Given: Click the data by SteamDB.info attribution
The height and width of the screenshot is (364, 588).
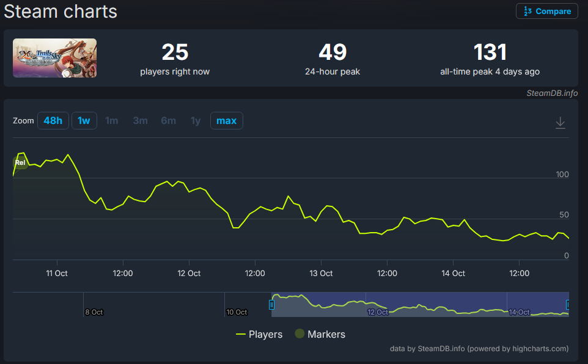Looking at the screenshot, I should [479, 349].
